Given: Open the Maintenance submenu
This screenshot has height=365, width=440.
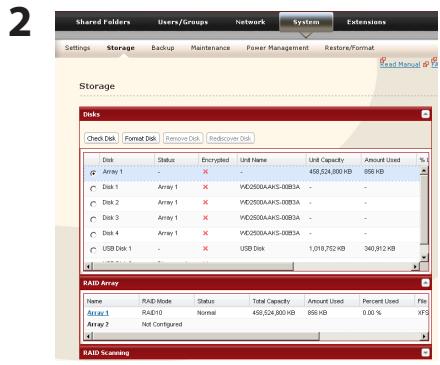Looking at the screenshot, I should pos(210,48).
